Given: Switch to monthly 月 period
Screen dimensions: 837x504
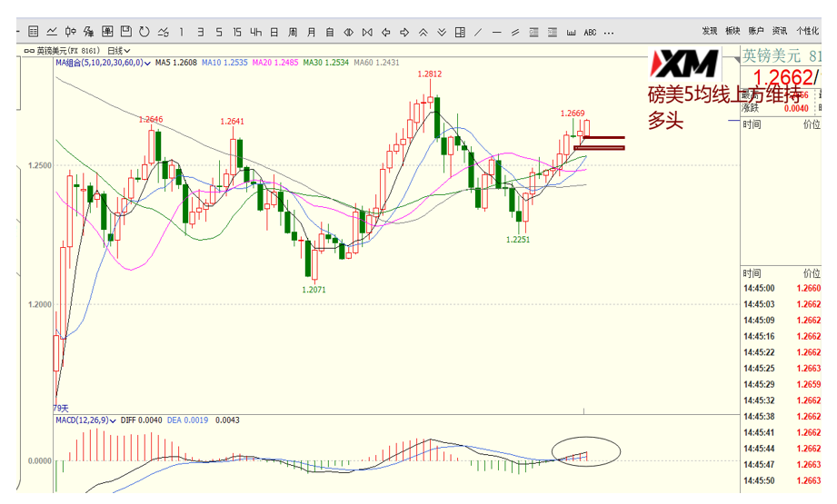Looking at the screenshot, I should click(311, 32).
